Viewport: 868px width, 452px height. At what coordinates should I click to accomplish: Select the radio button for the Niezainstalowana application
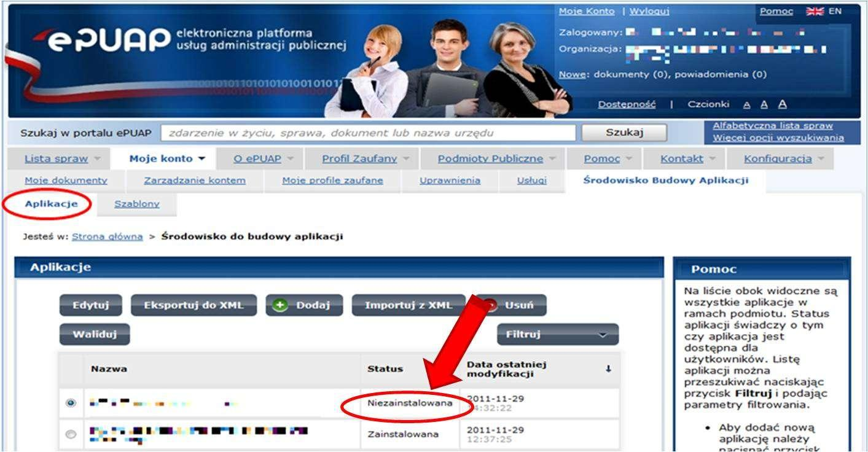[71, 403]
